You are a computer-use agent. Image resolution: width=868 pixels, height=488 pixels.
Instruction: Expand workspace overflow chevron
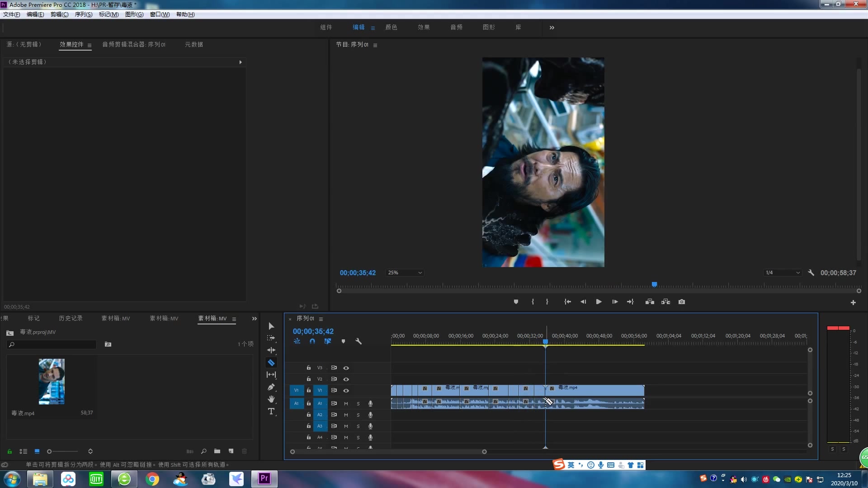pos(552,28)
